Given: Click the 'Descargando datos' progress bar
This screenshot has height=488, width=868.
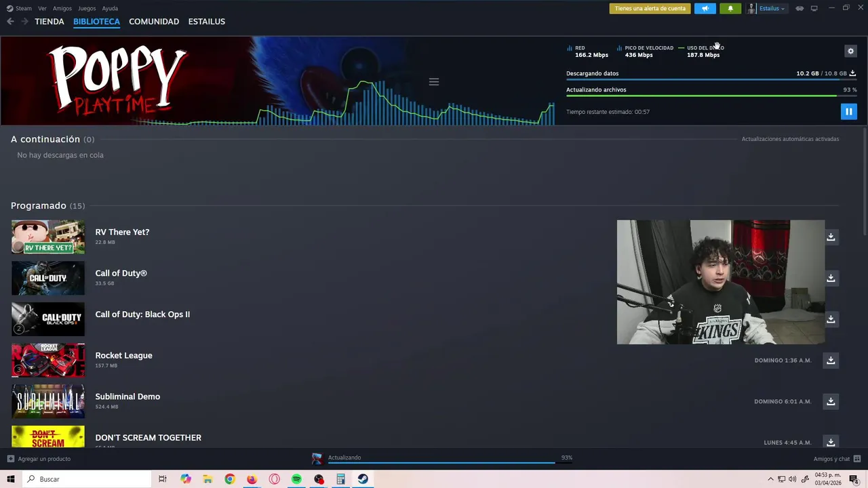Looking at the screenshot, I should tap(711, 79).
